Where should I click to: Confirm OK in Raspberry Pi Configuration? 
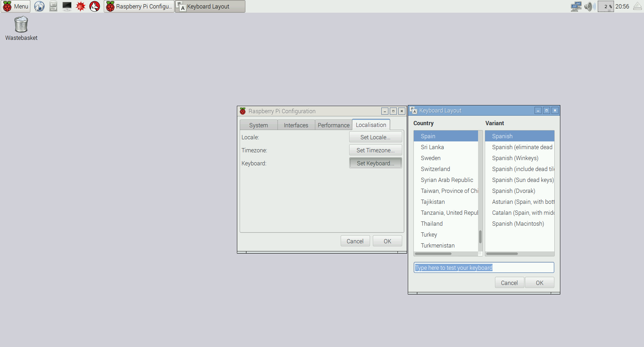(x=387, y=241)
